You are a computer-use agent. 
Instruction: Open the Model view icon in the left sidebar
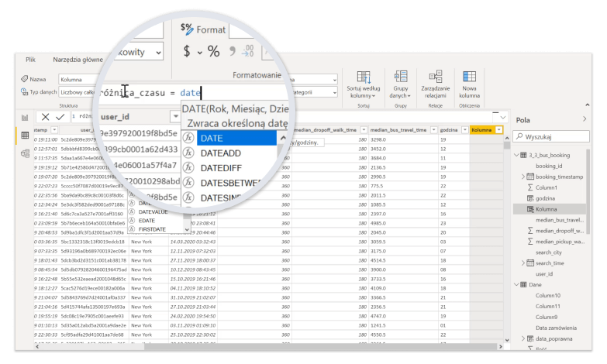pos(25,153)
